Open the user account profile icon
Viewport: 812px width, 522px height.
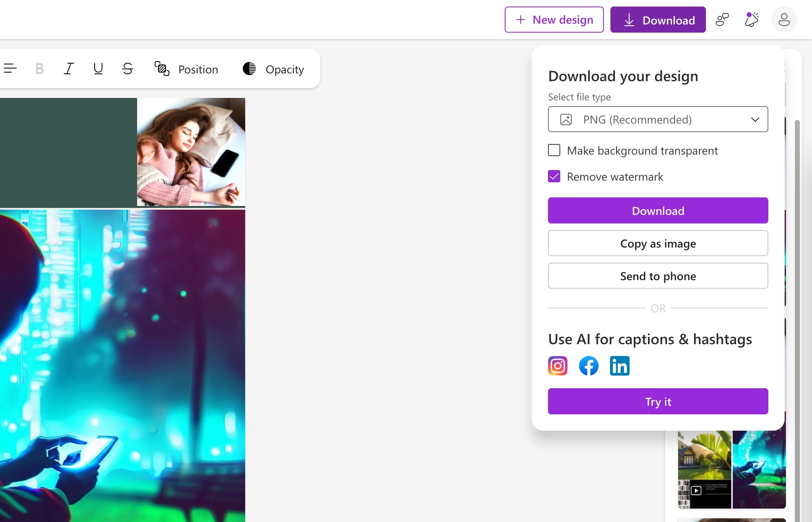[784, 20]
